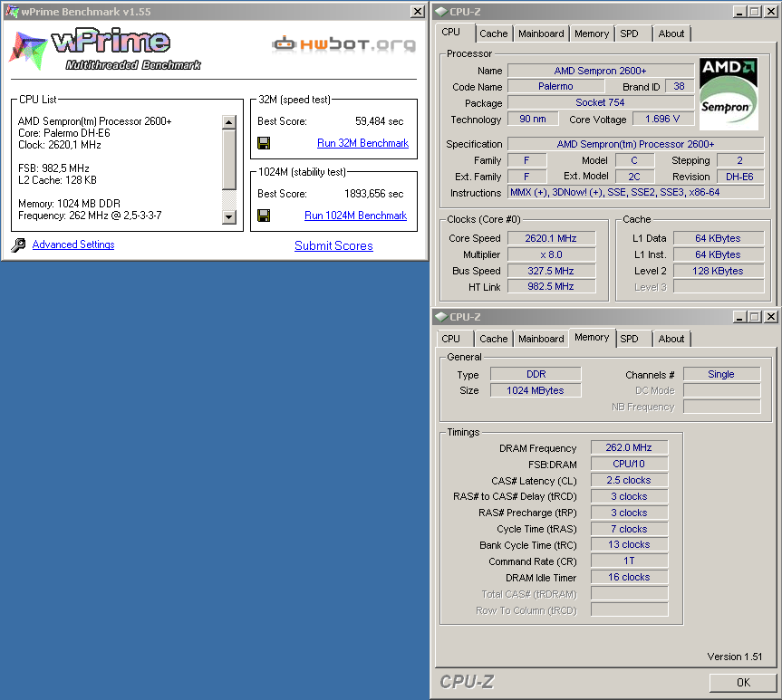This screenshot has width=782, height=700.
Task: Click 1024M best score '1893,656 sec'
Action: click(x=373, y=194)
